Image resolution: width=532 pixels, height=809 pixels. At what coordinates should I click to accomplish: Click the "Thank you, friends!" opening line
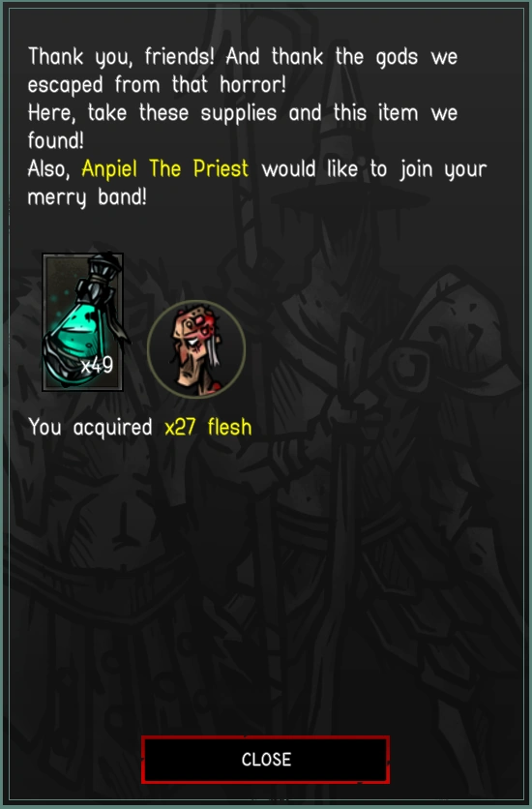point(121,56)
